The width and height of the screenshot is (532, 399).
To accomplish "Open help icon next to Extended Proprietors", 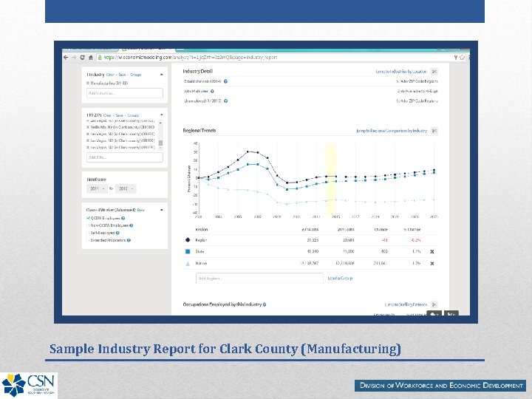I will [x=129, y=240].
